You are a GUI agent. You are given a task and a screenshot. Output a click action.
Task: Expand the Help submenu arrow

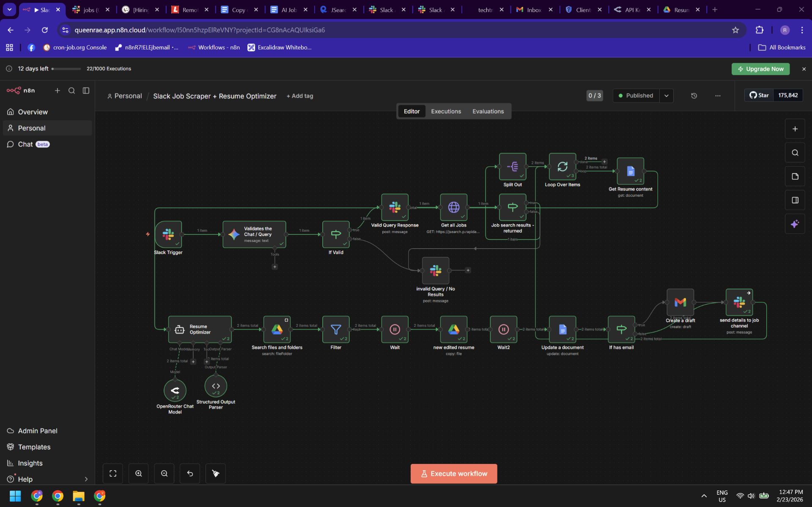(x=86, y=479)
